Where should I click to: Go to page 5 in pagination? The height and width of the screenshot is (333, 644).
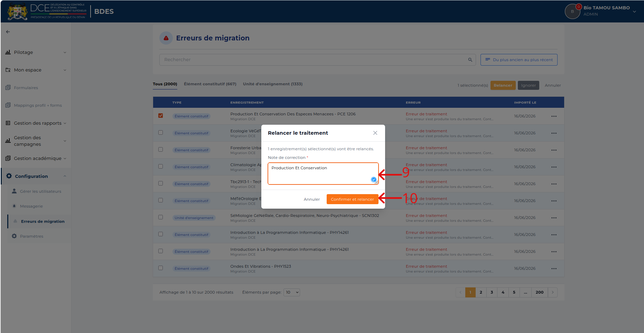[514, 292]
